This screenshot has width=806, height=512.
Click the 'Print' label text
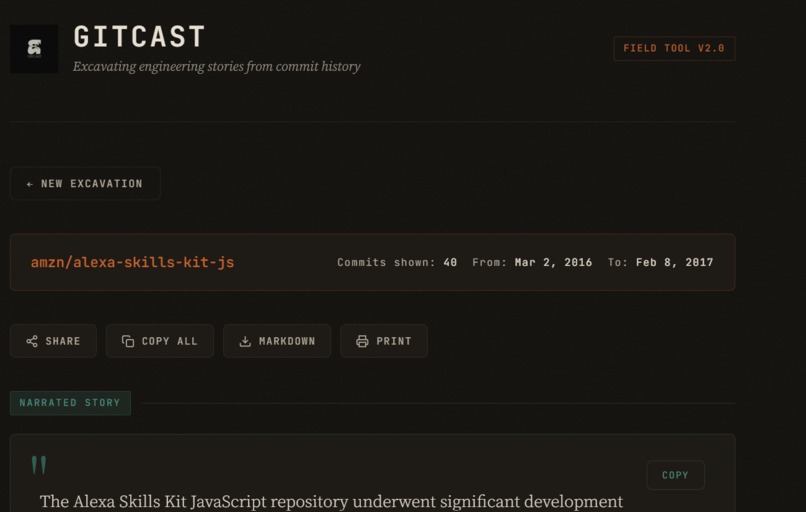tap(394, 341)
